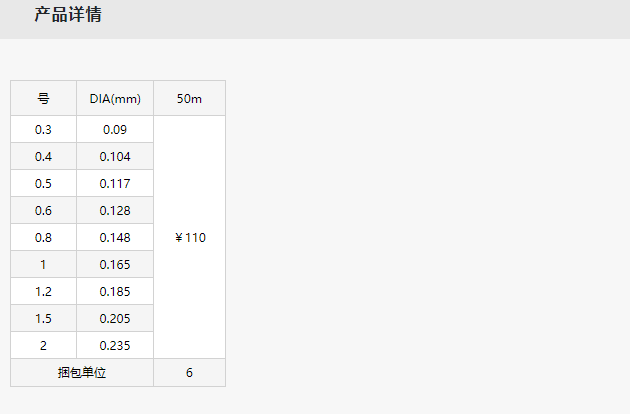Click the 50m column header
Viewport: 630px width, 414px height.
coord(189,98)
